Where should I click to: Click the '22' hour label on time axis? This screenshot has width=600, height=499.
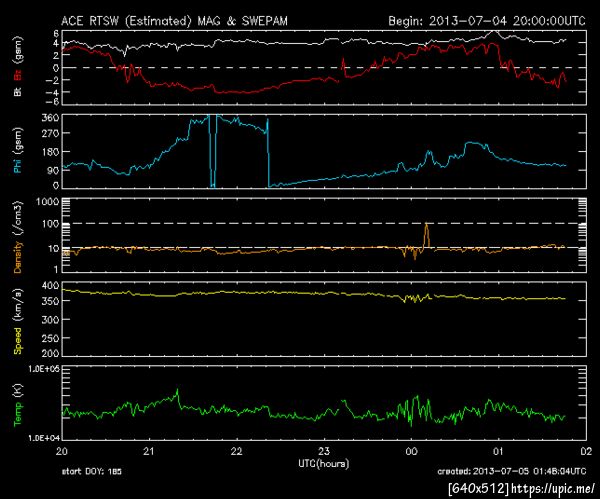236,452
